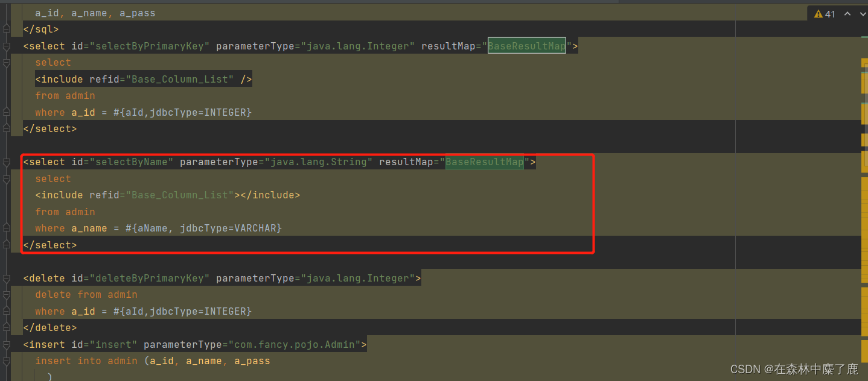Click the closing </delete> tag
This screenshot has height=381, width=868.
tap(50, 328)
